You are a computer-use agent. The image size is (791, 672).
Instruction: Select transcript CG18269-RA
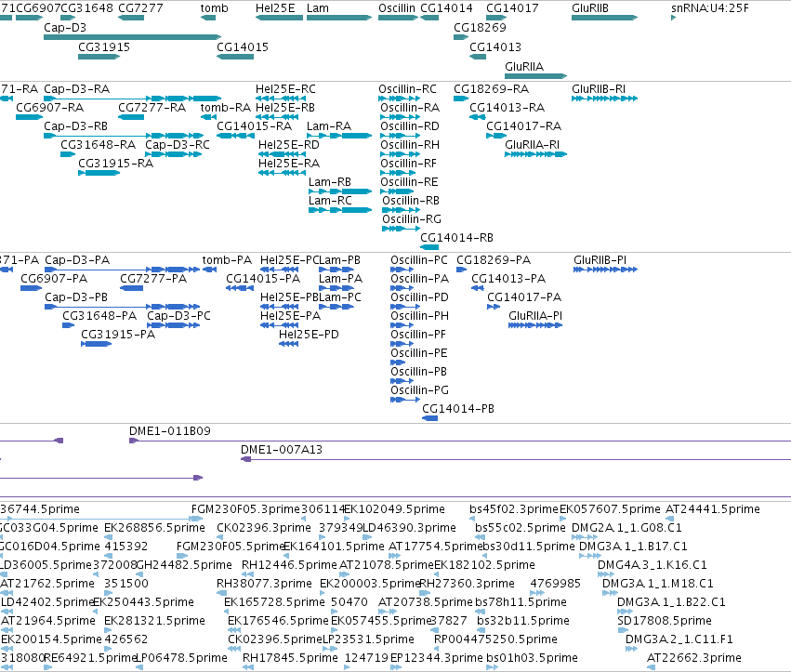461,99
